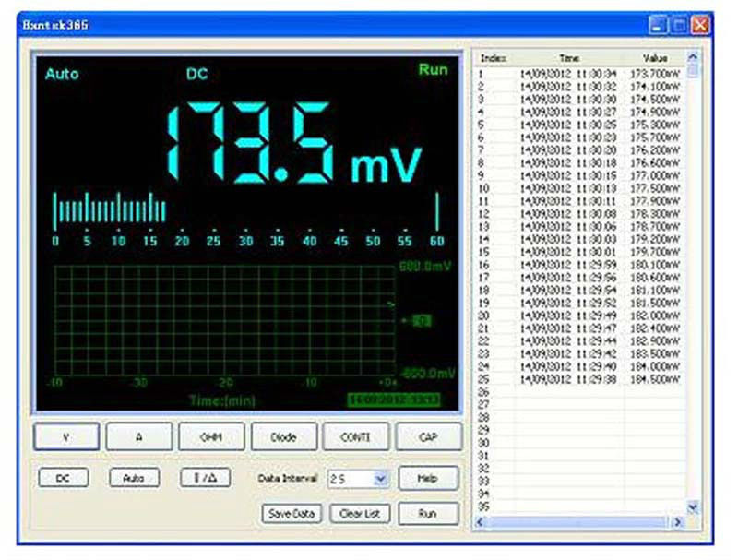The height and width of the screenshot is (560, 738).
Task: Select the OHM resistance mode
Action: pyautogui.click(x=211, y=435)
